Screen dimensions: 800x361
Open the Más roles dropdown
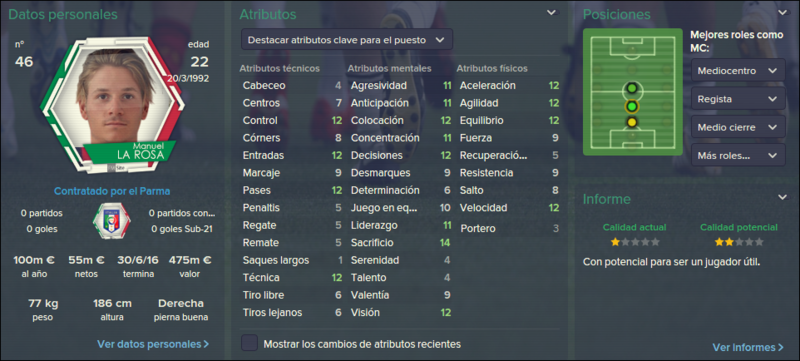pos(738,155)
